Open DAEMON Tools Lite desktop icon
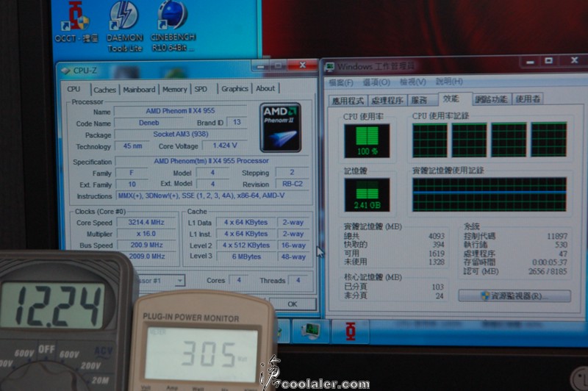The height and width of the screenshot is (391, 588). [124, 26]
